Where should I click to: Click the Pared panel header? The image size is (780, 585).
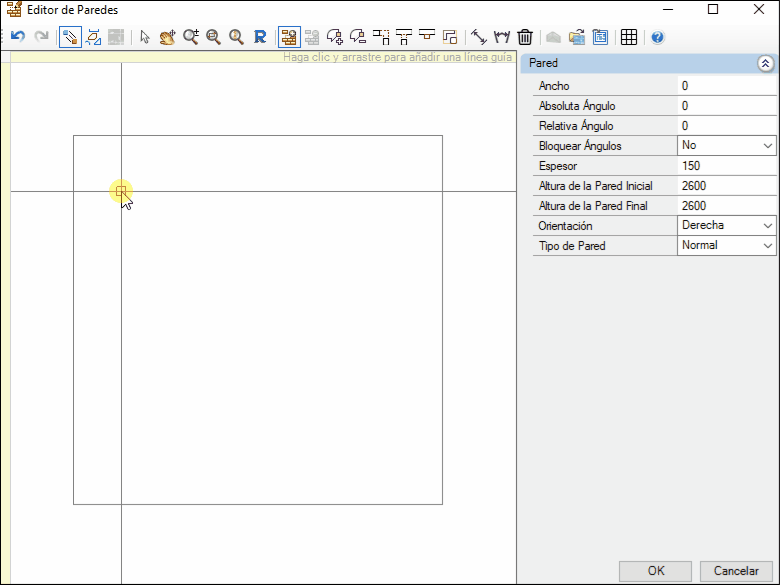pos(648,63)
